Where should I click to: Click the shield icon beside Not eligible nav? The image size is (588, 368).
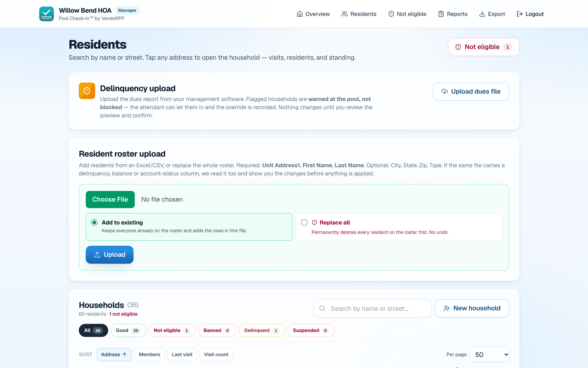pyautogui.click(x=391, y=14)
